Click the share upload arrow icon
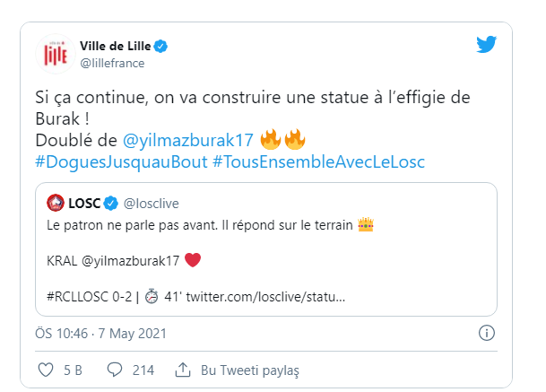The height and width of the screenshot is (392, 546). point(183,370)
